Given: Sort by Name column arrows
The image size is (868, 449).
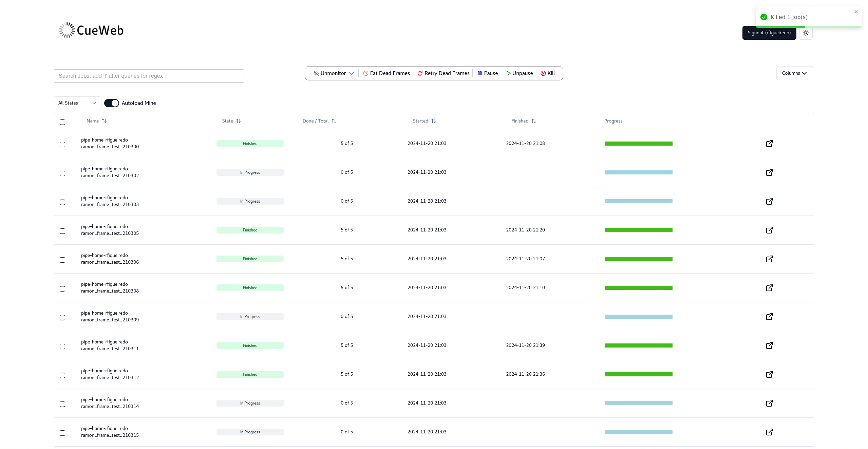Looking at the screenshot, I should (104, 121).
